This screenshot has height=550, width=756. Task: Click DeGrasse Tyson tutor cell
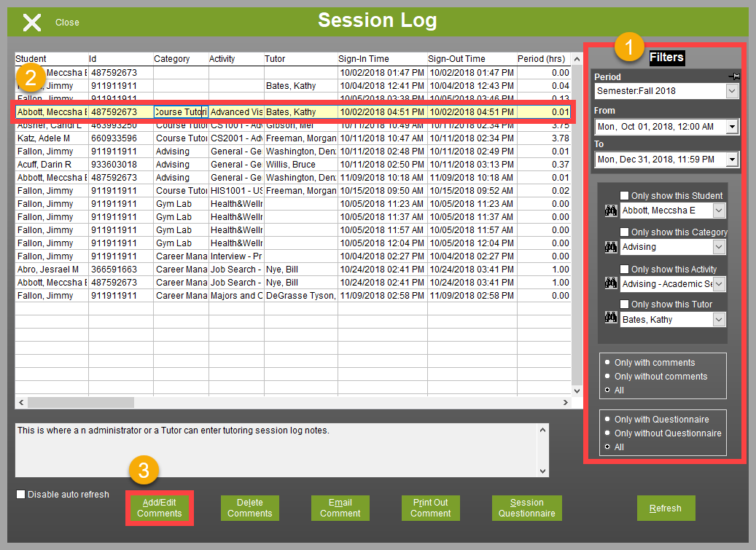pos(301,296)
